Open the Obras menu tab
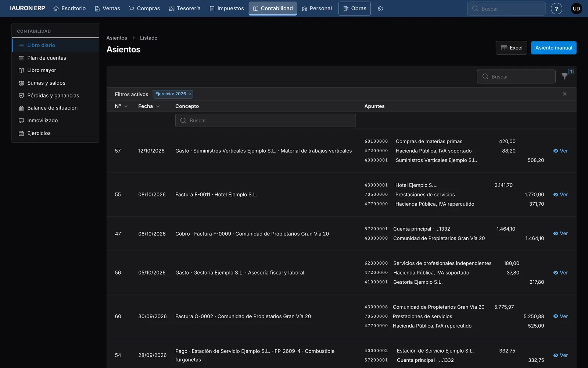The width and height of the screenshot is (588, 368). 354,8
